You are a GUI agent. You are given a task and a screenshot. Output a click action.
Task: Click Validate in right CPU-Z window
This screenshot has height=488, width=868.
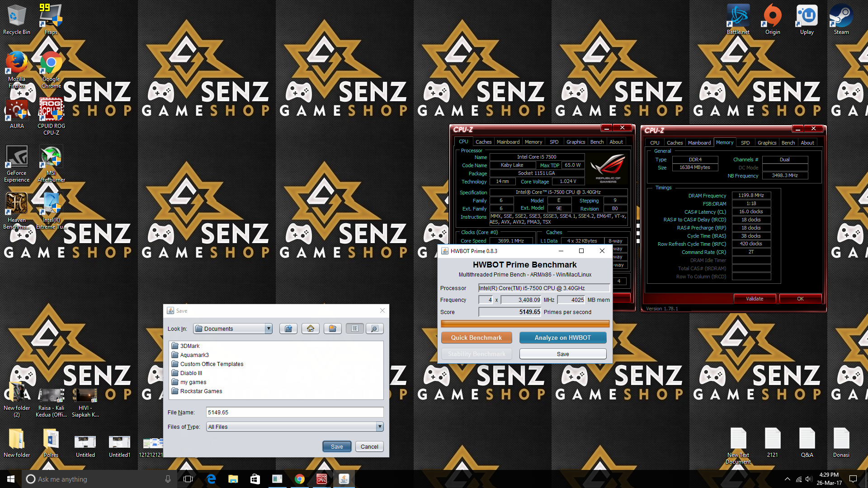point(755,299)
